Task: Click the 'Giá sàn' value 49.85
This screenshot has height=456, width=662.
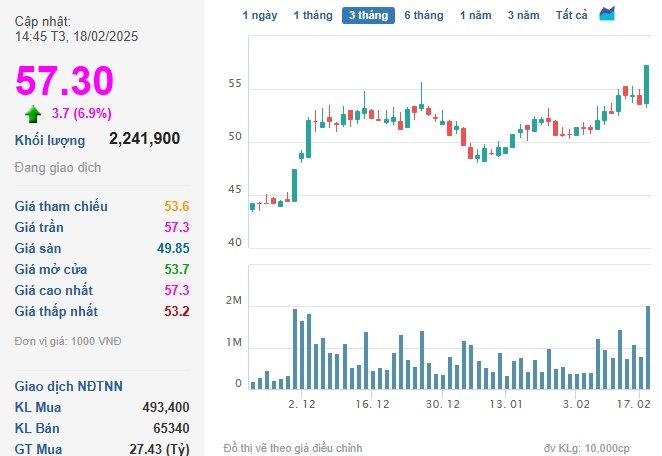Action: tap(173, 248)
